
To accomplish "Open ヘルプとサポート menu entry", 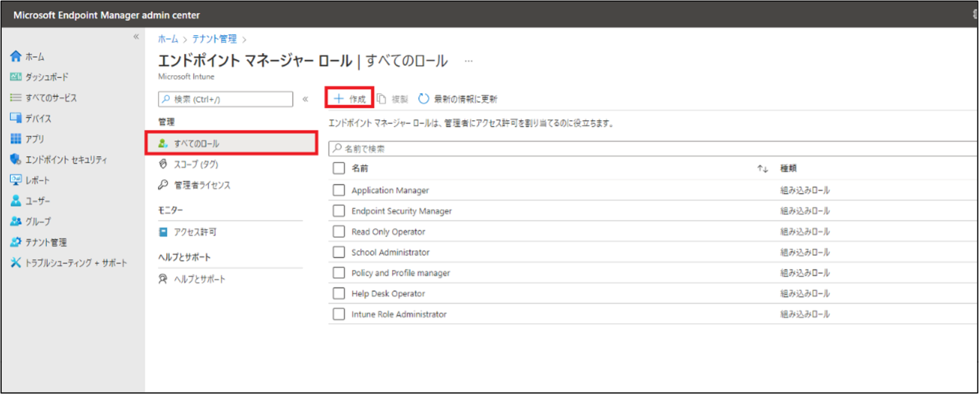I will (200, 279).
